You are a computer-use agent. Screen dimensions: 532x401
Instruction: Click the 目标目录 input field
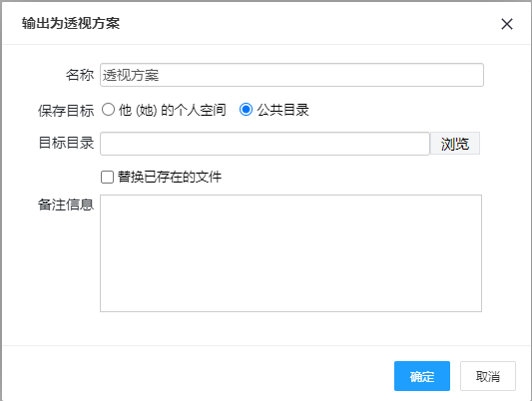click(x=265, y=144)
